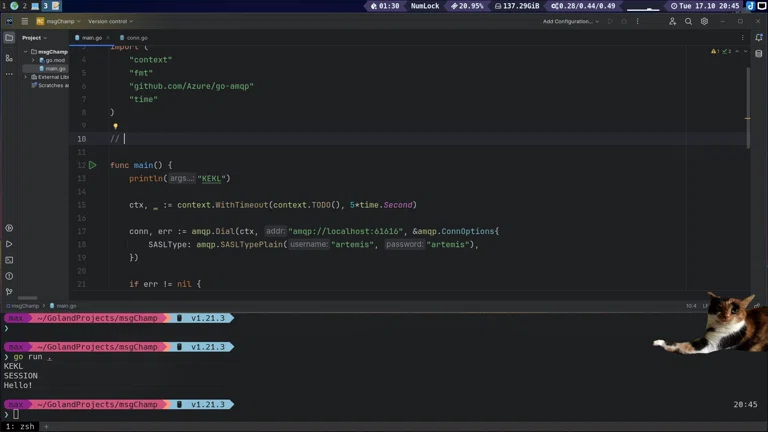Click the yellow lightbulb quick-fix icon

point(115,127)
